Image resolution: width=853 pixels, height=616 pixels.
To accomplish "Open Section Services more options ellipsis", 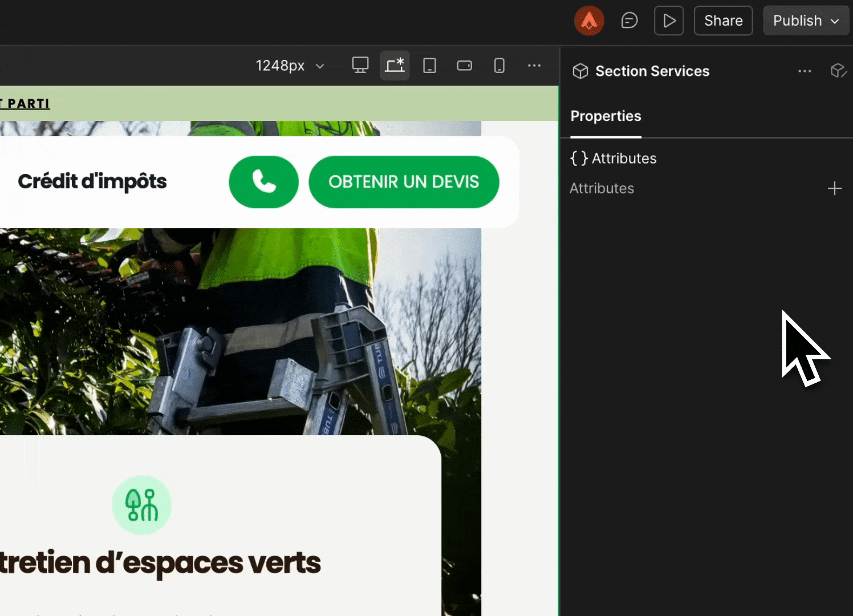I will click(805, 71).
